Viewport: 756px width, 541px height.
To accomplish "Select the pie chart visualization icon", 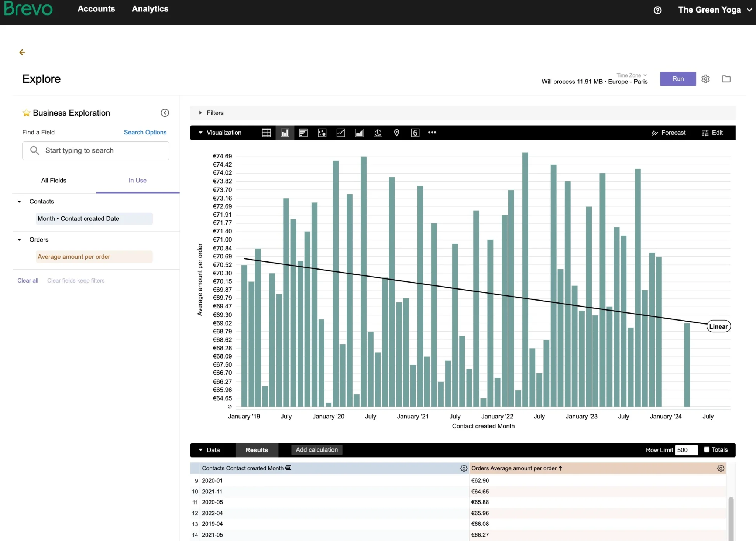I will 378,133.
